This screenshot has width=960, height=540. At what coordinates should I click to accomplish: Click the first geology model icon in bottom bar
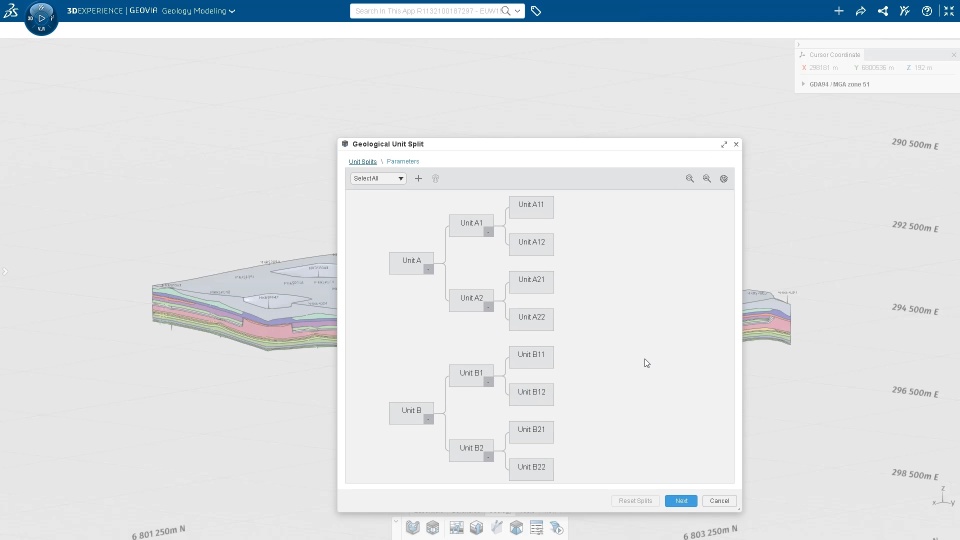pyautogui.click(x=413, y=527)
